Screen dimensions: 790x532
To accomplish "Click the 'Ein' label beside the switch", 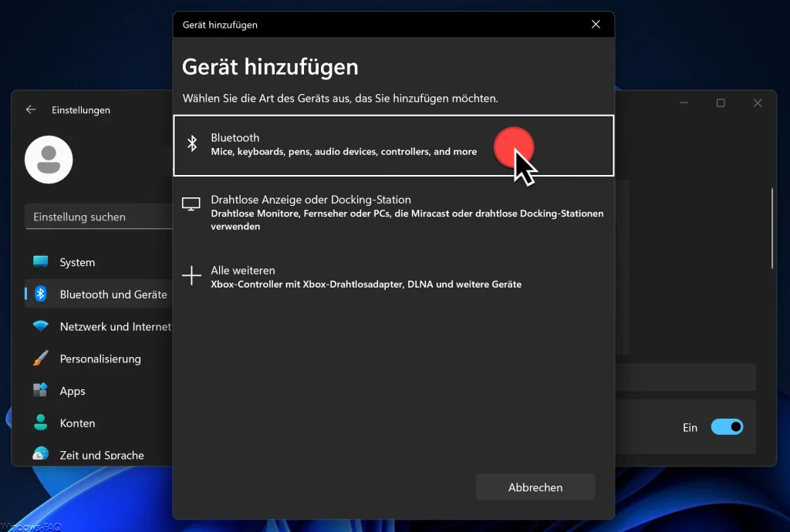I will pos(690,427).
